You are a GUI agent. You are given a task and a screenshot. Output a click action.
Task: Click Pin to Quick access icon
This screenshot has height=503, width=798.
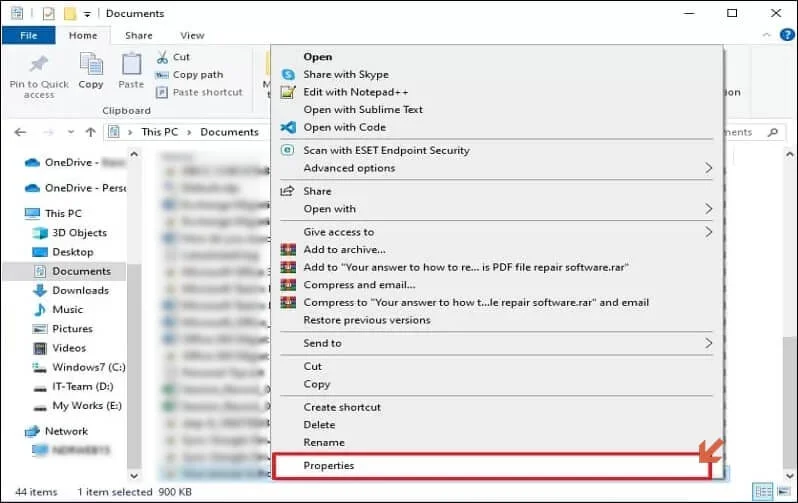[x=39, y=65]
